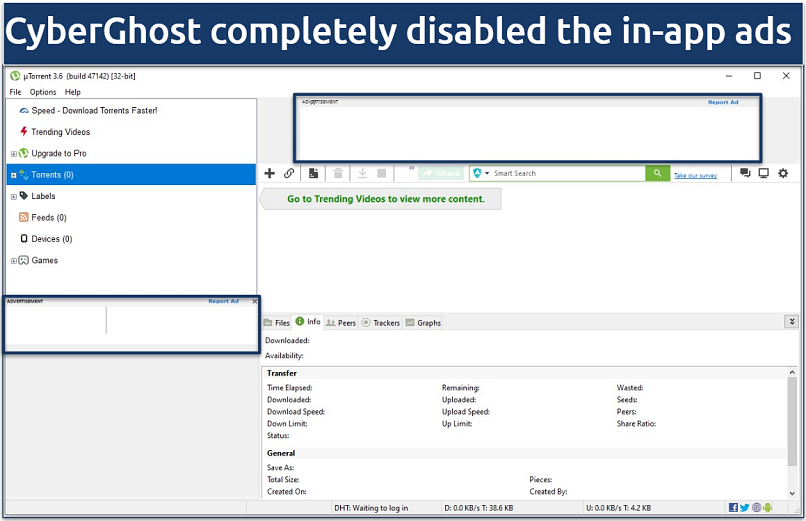Open the Options menu
Screen dimensions: 806x521
43,92
